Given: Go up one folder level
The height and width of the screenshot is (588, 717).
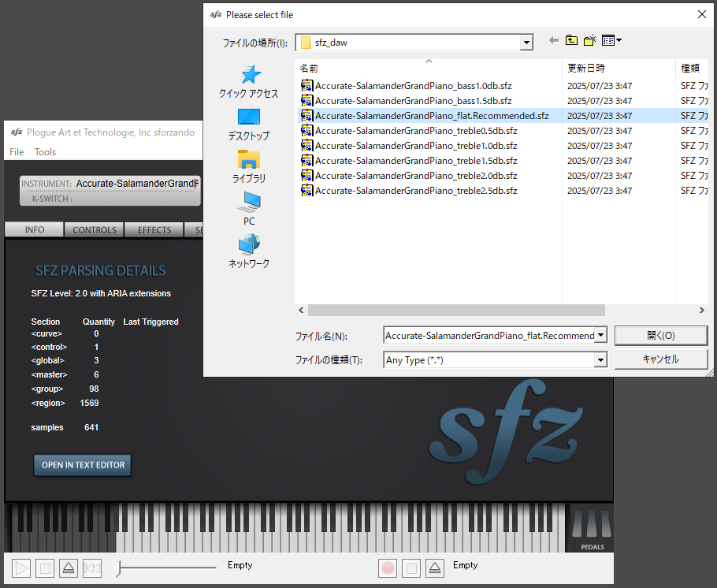Looking at the screenshot, I should [571, 40].
